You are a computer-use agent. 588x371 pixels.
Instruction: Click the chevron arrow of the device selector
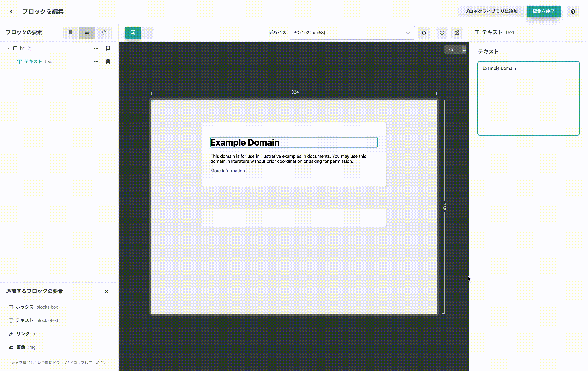pyautogui.click(x=408, y=33)
